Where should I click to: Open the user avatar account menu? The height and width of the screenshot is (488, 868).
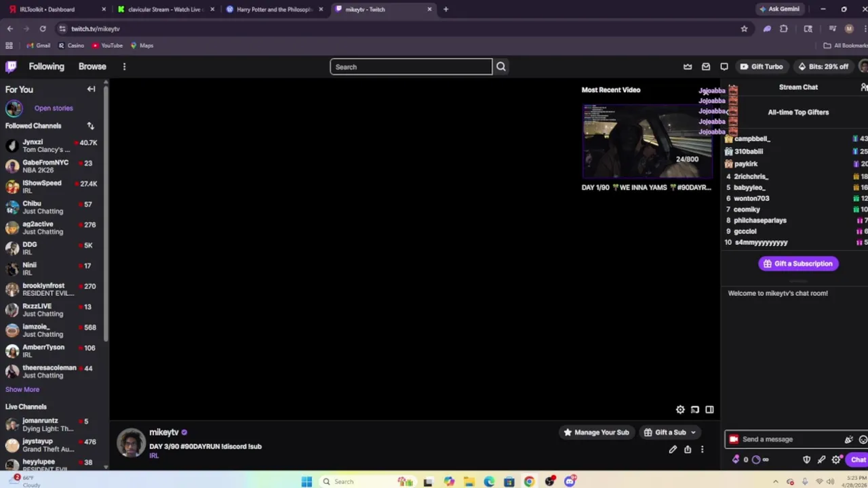(x=863, y=66)
